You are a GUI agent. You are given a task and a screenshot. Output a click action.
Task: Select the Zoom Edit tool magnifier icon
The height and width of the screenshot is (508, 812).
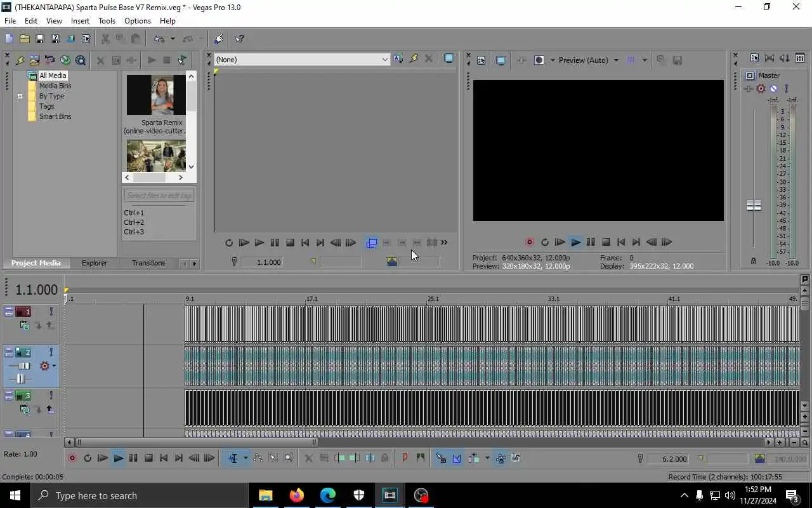tap(289, 458)
